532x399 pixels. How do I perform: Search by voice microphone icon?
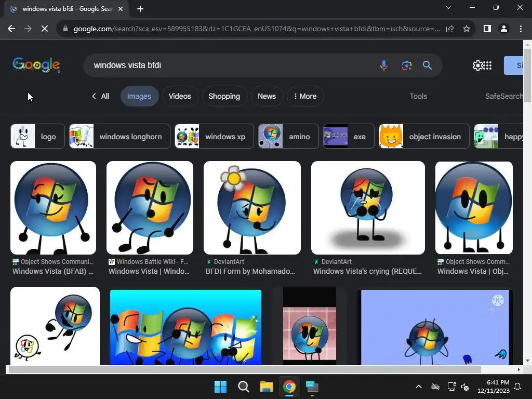384,65
